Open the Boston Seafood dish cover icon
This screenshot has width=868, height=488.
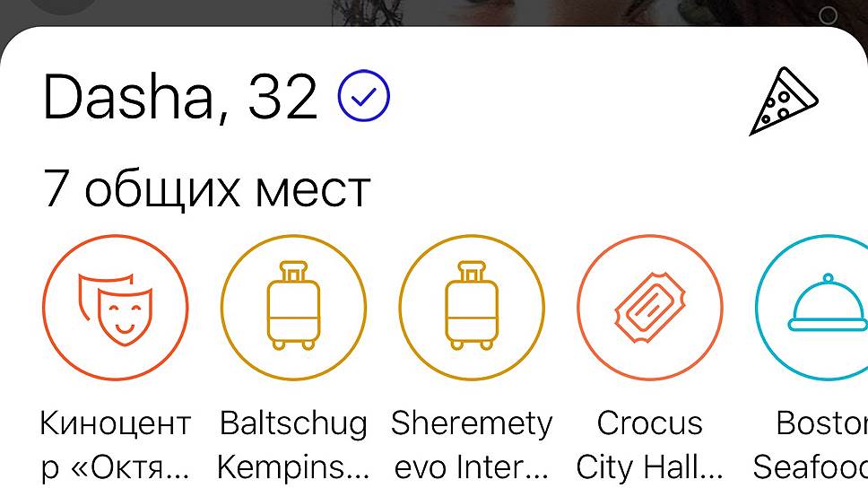click(812, 308)
